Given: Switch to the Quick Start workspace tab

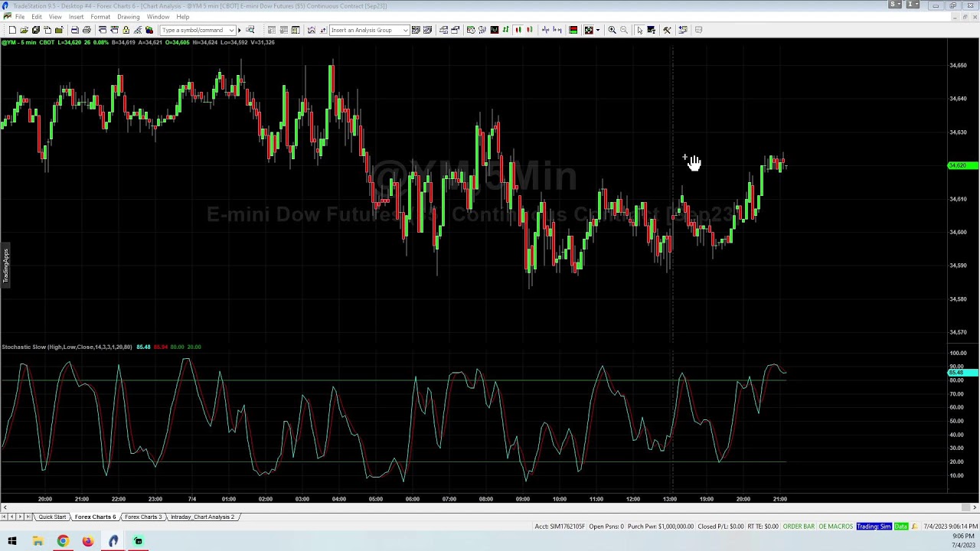Looking at the screenshot, I should [x=52, y=517].
